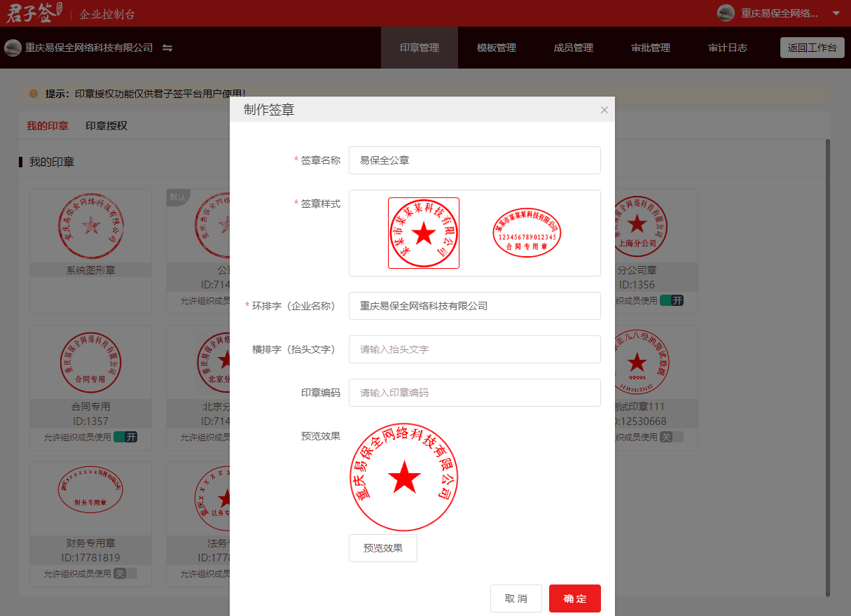Select the 合同专用 seal thumbnail

click(91, 362)
